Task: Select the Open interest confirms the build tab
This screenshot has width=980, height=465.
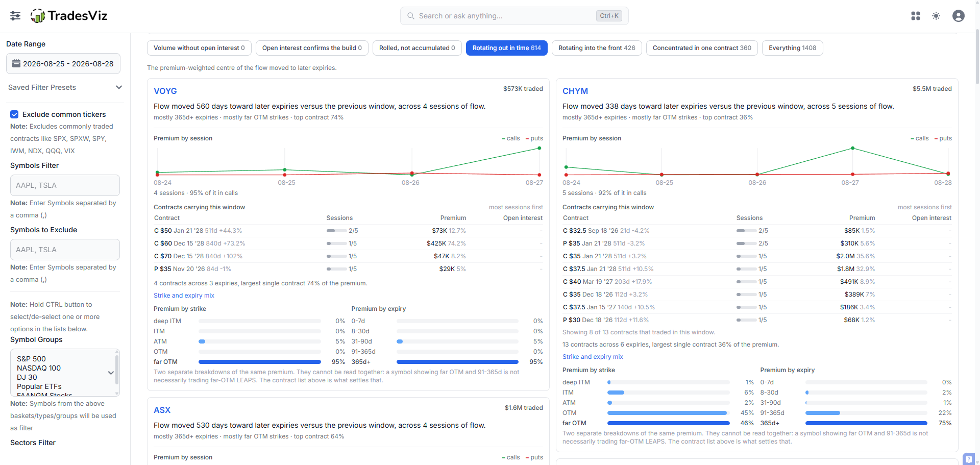Action: pos(312,48)
